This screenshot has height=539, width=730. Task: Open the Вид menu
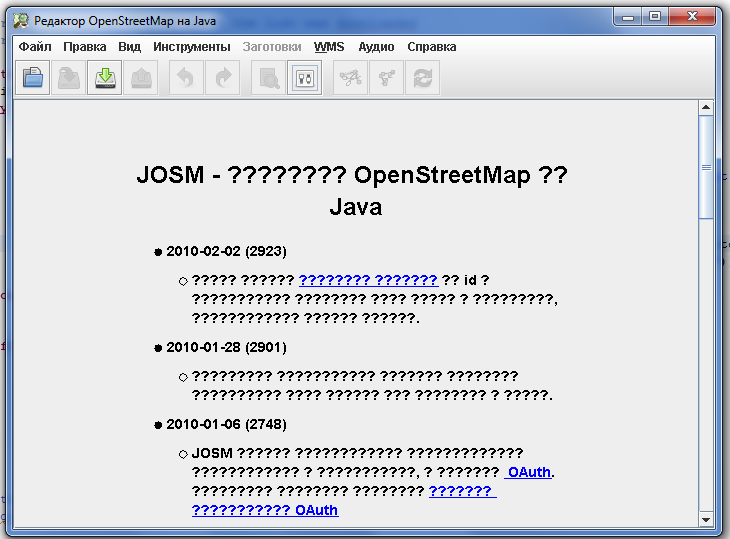click(x=129, y=47)
